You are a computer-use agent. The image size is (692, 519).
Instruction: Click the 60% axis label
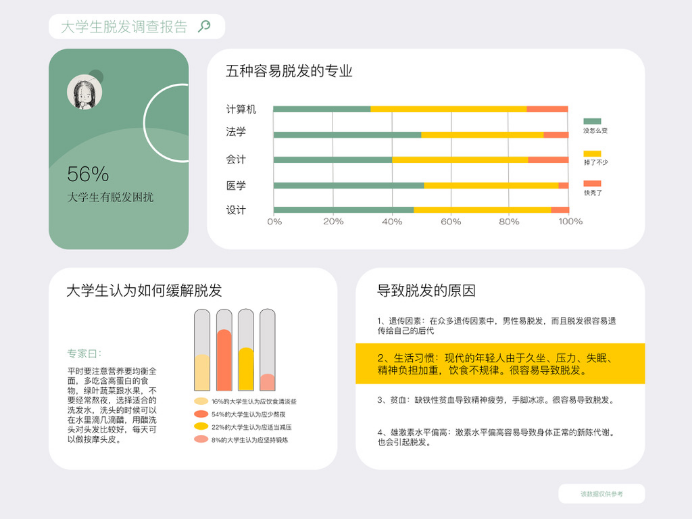coord(451,222)
